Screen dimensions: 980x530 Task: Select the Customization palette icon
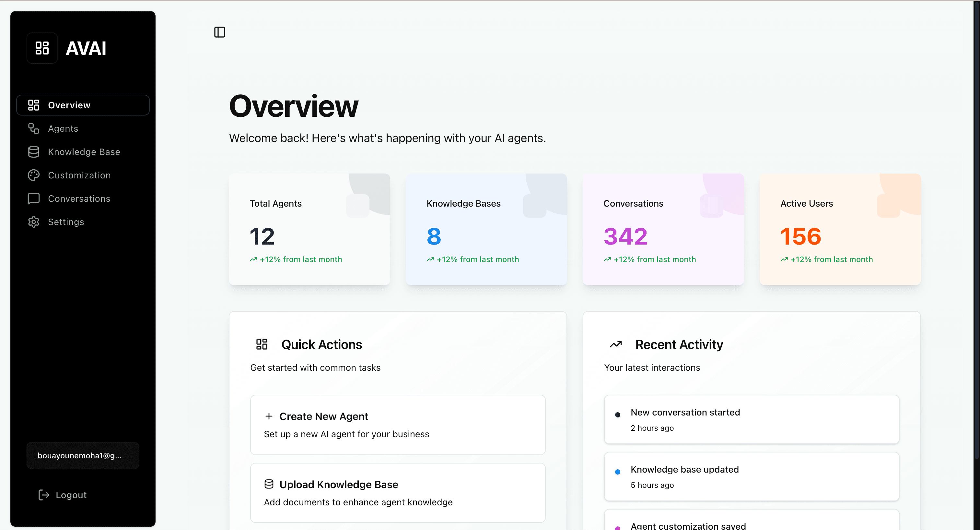(33, 175)
